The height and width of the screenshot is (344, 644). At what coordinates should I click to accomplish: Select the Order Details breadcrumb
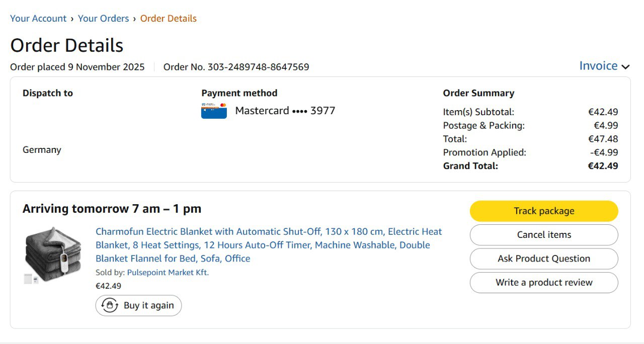(x=168, y=19)
